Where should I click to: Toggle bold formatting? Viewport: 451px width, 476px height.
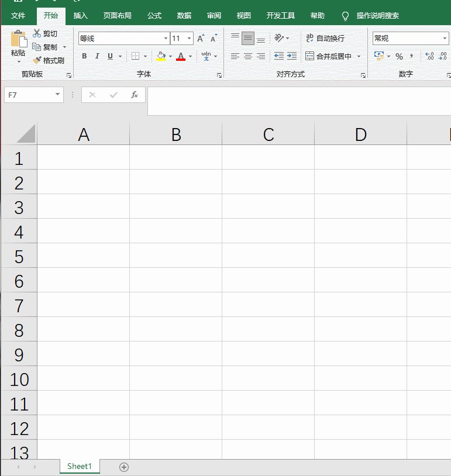tap(84, 56)
